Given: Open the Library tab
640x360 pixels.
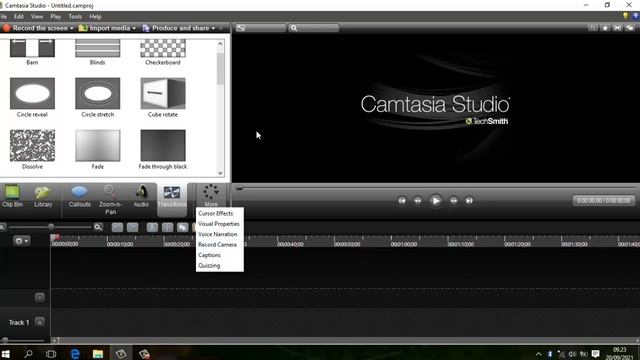Looking at the screenshot, I should coord(43,196).
